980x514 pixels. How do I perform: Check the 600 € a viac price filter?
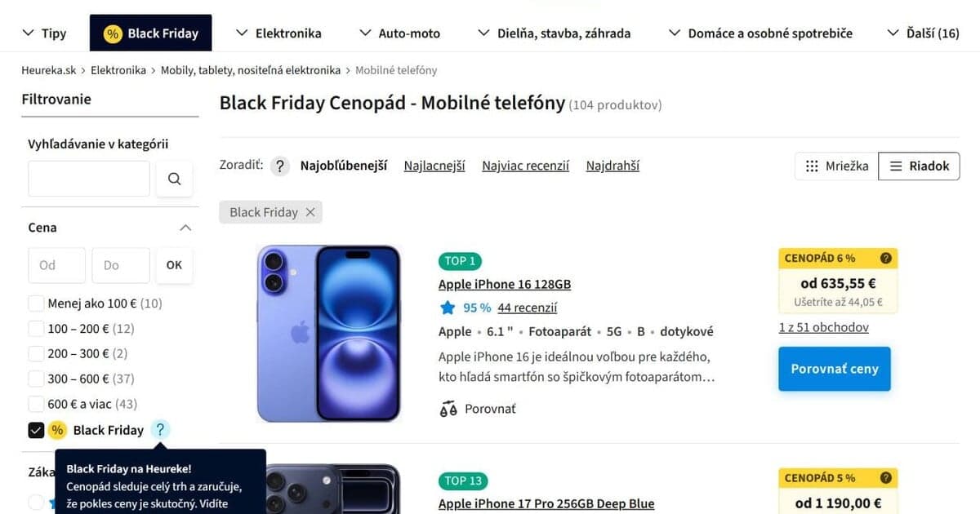point(36,403)
